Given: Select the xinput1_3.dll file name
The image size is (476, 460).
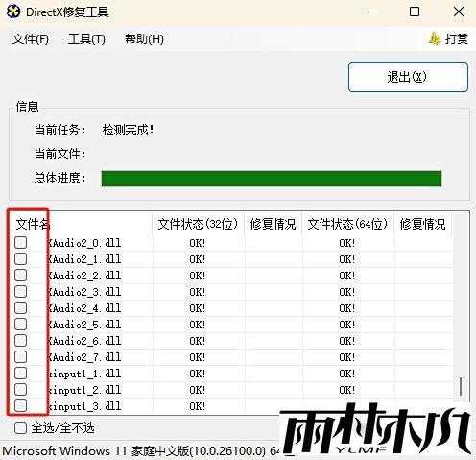Looking at the screenshot, I should 84,406.
